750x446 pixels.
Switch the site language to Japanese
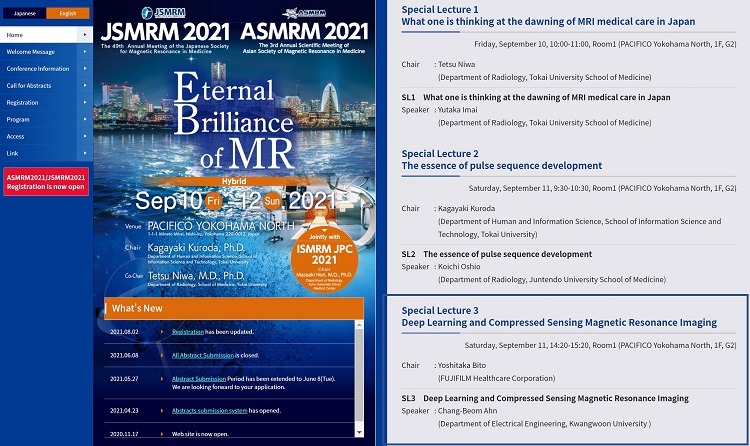tap(24, 13)
